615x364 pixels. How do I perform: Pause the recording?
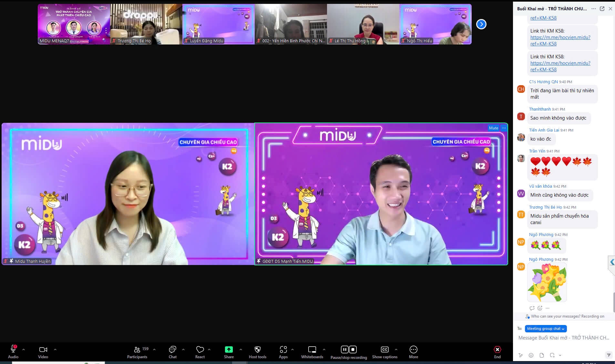pos(345,349)
